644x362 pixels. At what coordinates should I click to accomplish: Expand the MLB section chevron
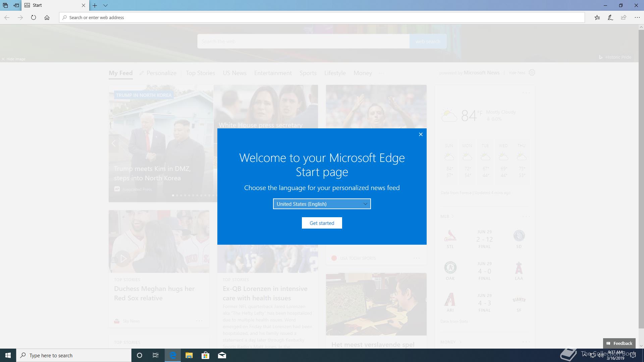tap(452, 217)
